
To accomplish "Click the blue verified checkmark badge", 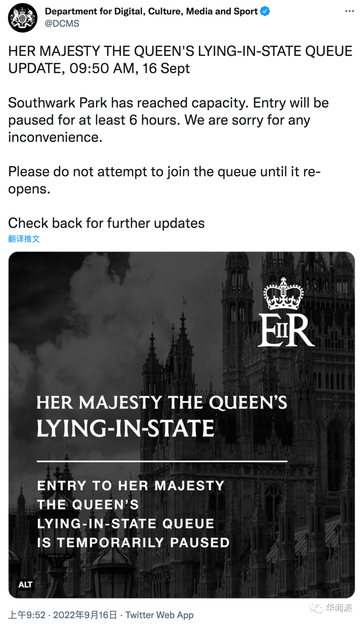I will (265, 11).
